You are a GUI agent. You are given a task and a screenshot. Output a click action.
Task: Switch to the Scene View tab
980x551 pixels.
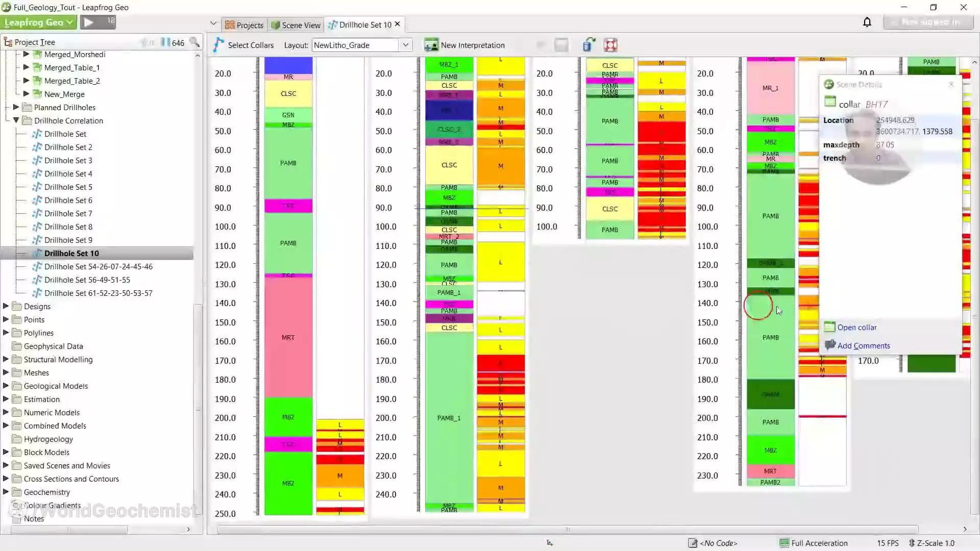coord(296,25)
